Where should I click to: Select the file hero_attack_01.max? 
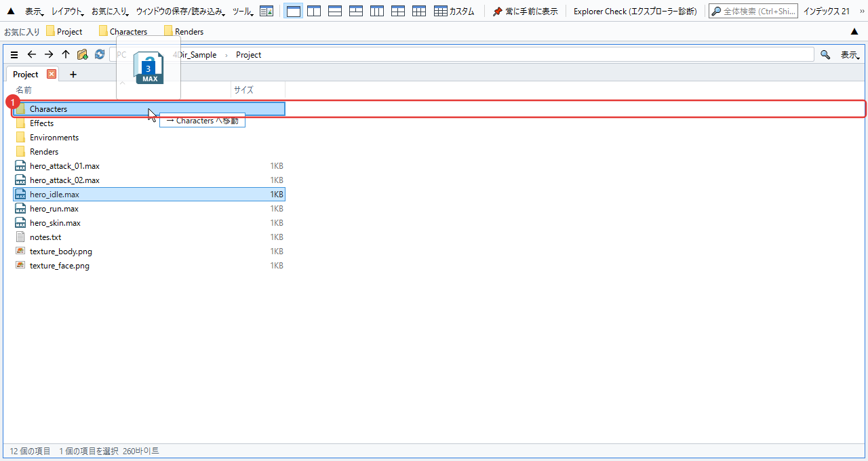coord(149,166)
